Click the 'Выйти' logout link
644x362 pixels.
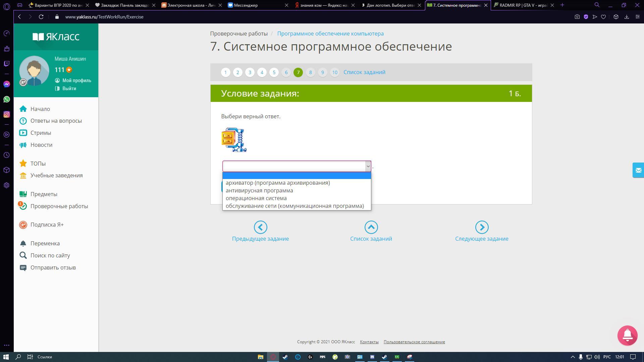[69, 88]
